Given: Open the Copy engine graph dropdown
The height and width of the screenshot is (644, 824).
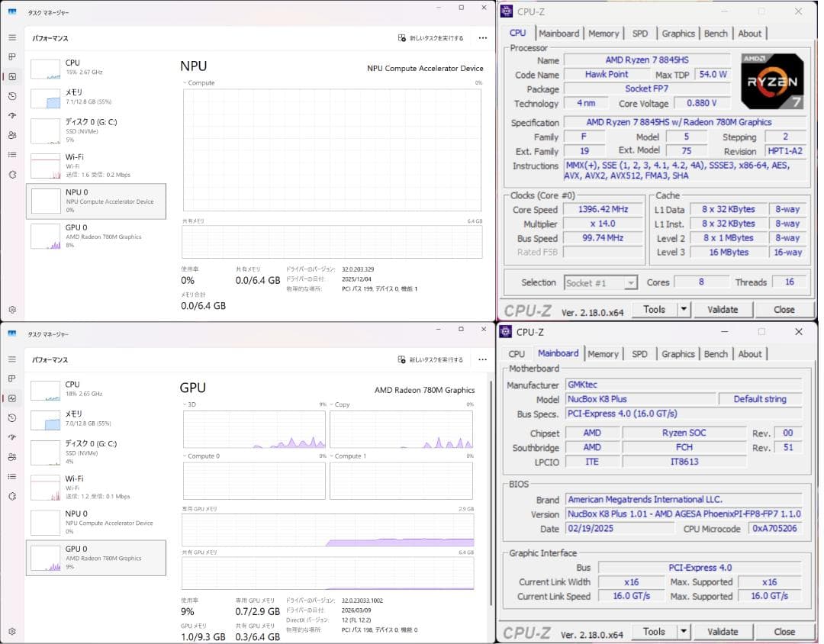Looking at the screenshot, I should (332, 404).
